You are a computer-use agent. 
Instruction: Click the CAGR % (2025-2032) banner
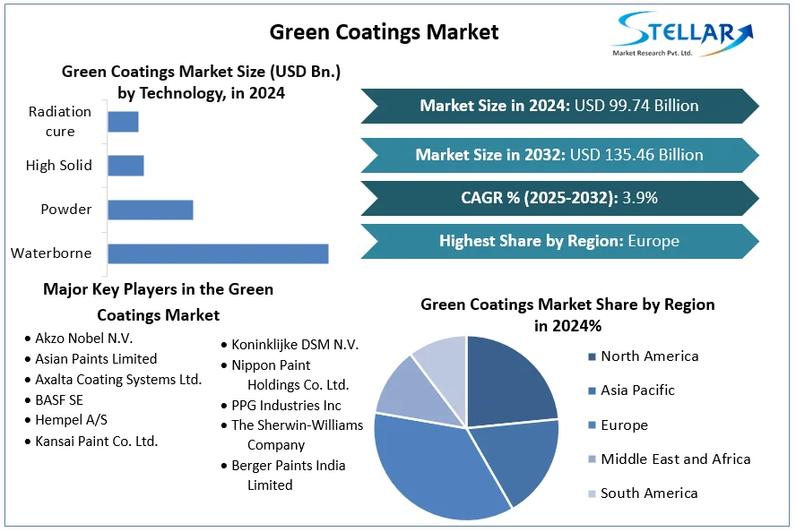click(559, 198)
